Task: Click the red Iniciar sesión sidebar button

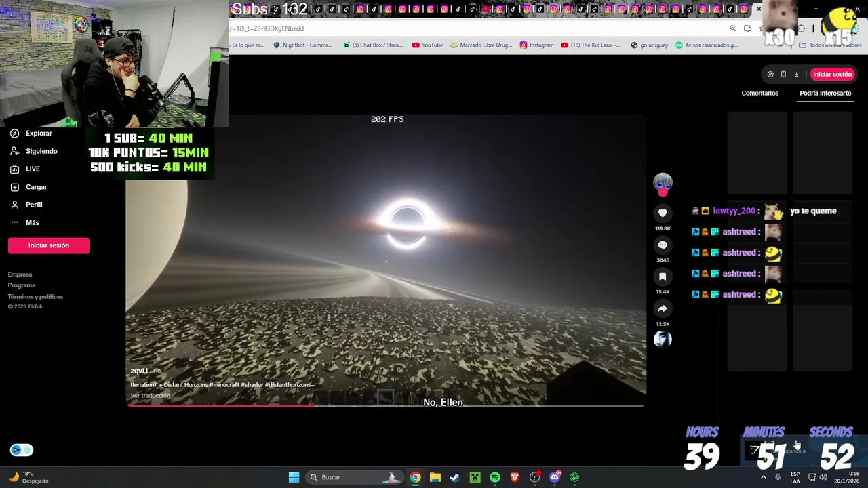Action: coord(49,245)
